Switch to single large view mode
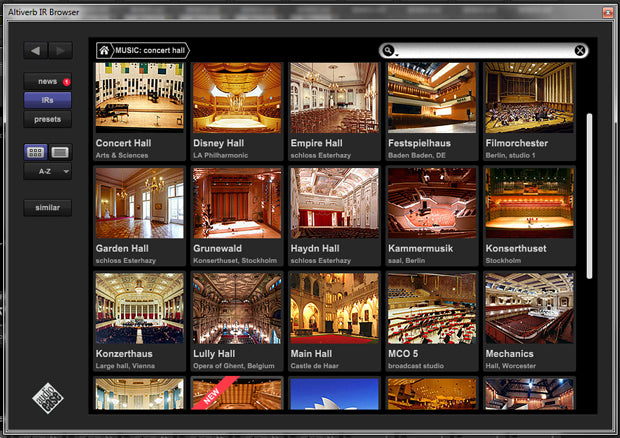This screenshot has width=620, height=438. 60,152
